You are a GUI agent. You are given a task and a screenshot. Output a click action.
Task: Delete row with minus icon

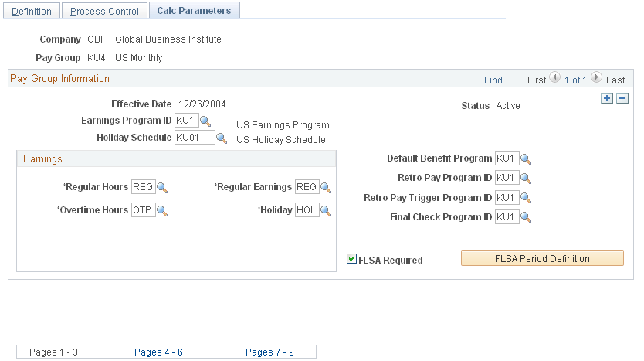point(622,98)
